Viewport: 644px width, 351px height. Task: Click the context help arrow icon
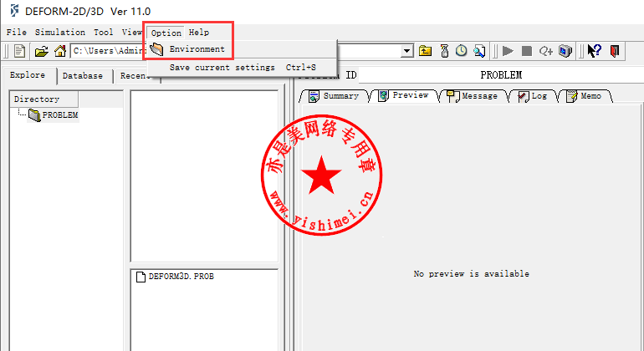[x=594, y=51]
